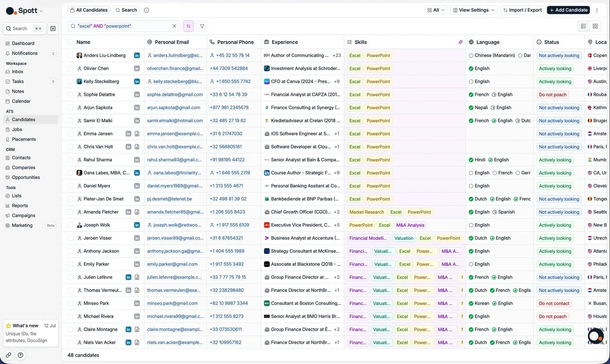Open the info icon beside Search
610x364 pixels.
(x=146, y=10)
